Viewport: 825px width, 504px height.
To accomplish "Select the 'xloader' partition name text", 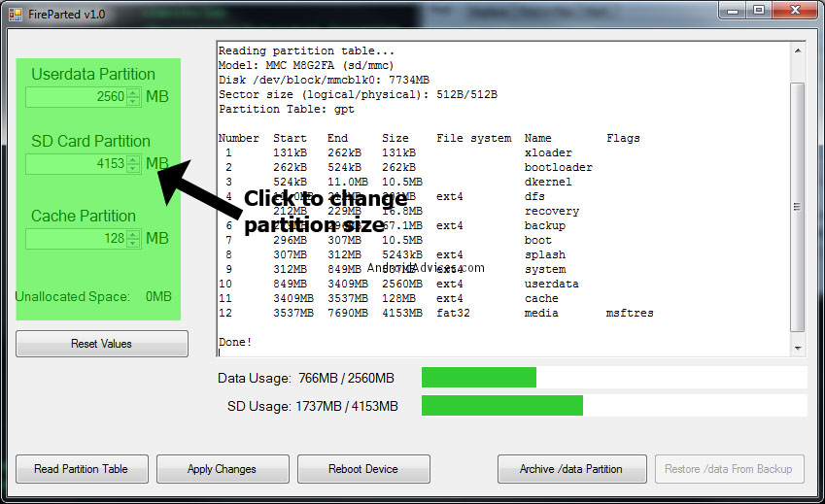I will pyautogui.click(x=548, y=152).
